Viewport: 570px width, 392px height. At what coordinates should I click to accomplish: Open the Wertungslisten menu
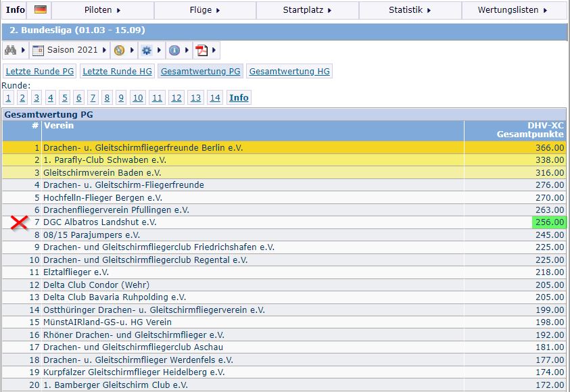(x=513, y=10)
